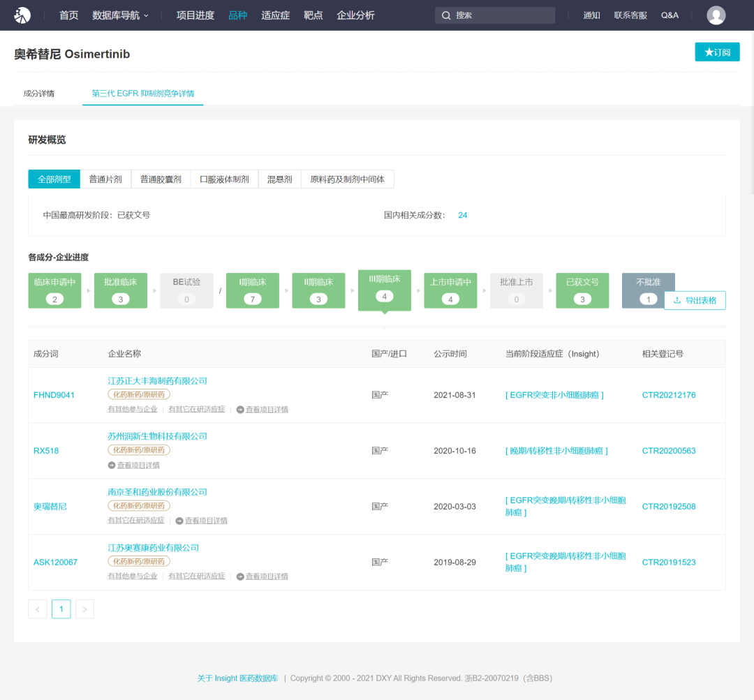Viewport: 754px width, 700px height.
Task: Open 江苏奥赛康药业有限公司 company link
Action: [x=153, y=548]
